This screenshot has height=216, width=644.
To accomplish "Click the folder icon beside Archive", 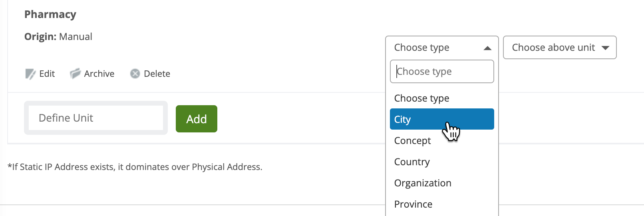I will [x=75, y=74].
